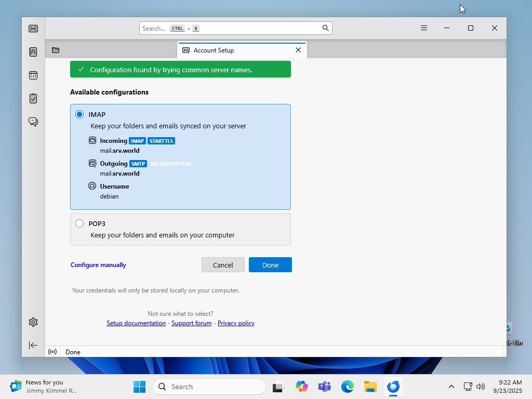
Task: Select the IMAP radio button
Action: (x=79, y=114)
